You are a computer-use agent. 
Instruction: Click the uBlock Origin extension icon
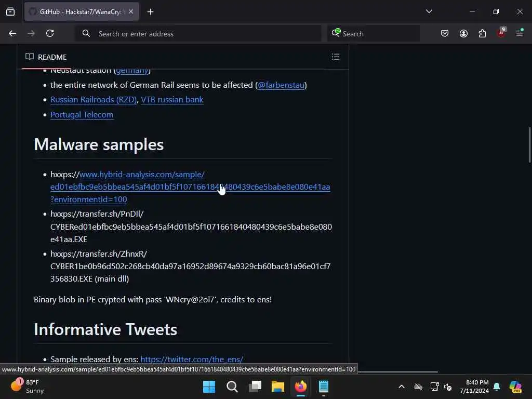click(501, 33)
